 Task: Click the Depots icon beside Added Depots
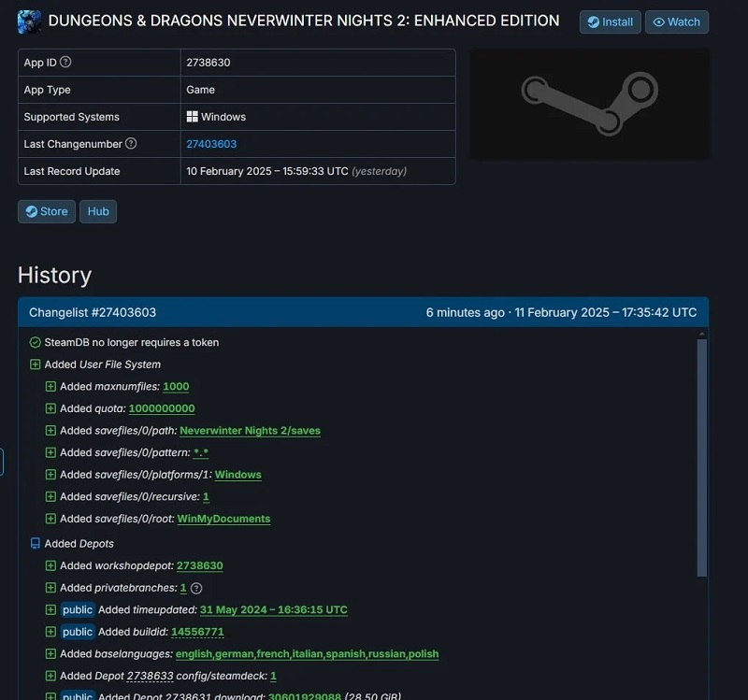click(36, 543)
